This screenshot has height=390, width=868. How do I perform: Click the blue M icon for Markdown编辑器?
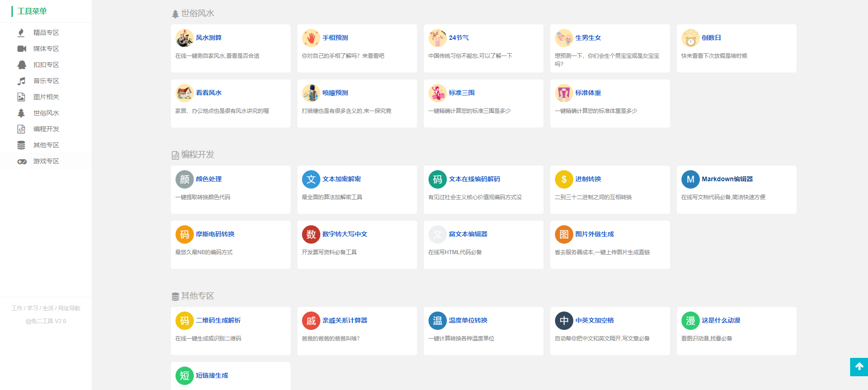(691, 179)
